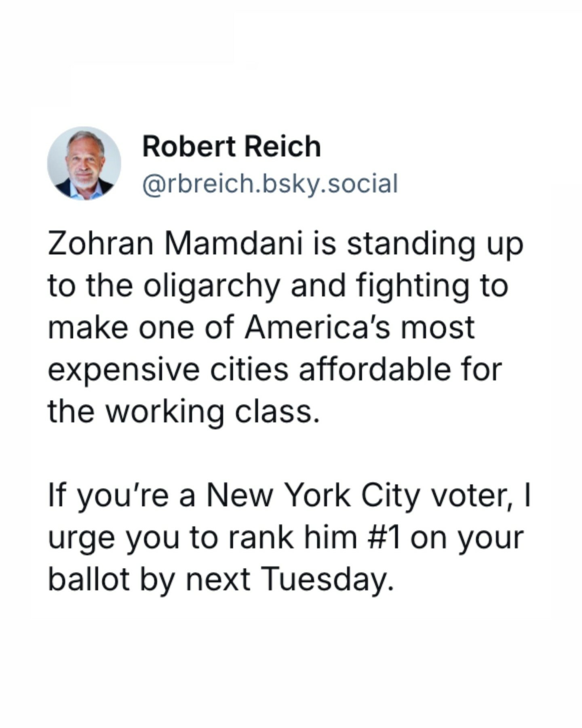Click the words "If you're" starting second paragraph
This screenshot has height=728, width=582.
tap(108, 496)
